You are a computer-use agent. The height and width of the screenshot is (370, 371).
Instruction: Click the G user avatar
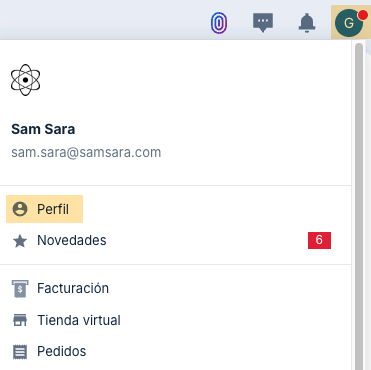(349, 23)
